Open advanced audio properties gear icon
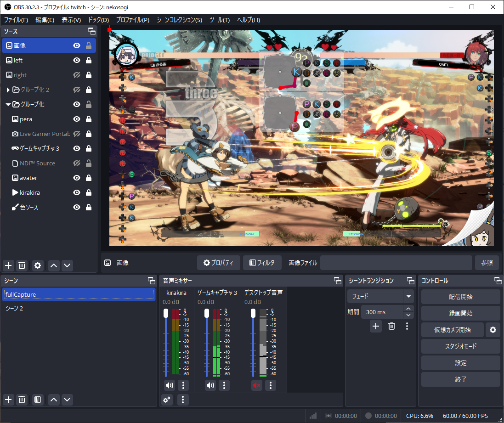Image resolution: width=504 pixels, height=423 pixels. tap(167, 400)
